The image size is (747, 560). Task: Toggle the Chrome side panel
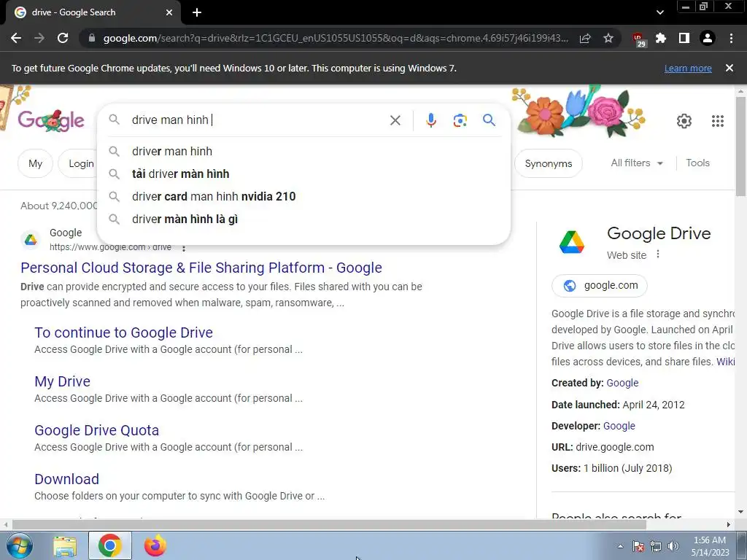click(x=684, y=38)
